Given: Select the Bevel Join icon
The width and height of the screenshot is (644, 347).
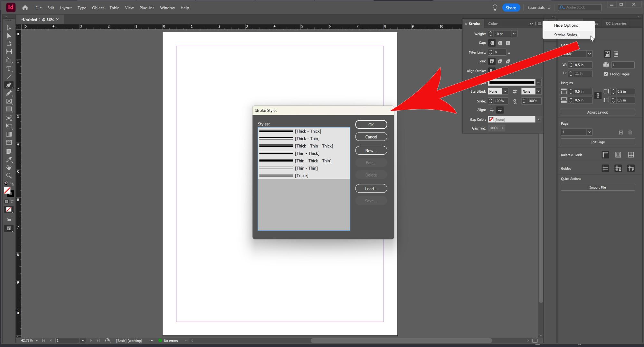Looking at the screenshot, I should pos(508,61).
